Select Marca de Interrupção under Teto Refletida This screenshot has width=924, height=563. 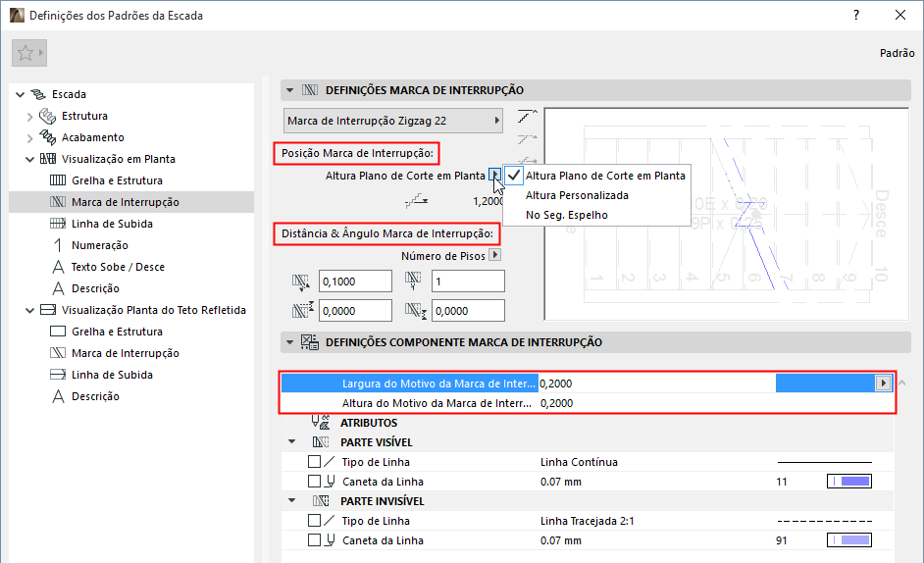125,353
